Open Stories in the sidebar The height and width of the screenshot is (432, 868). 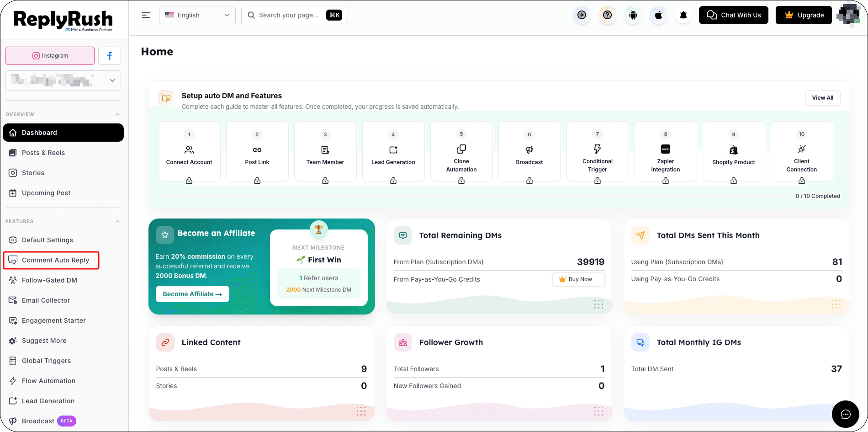[x=64, y=173]
